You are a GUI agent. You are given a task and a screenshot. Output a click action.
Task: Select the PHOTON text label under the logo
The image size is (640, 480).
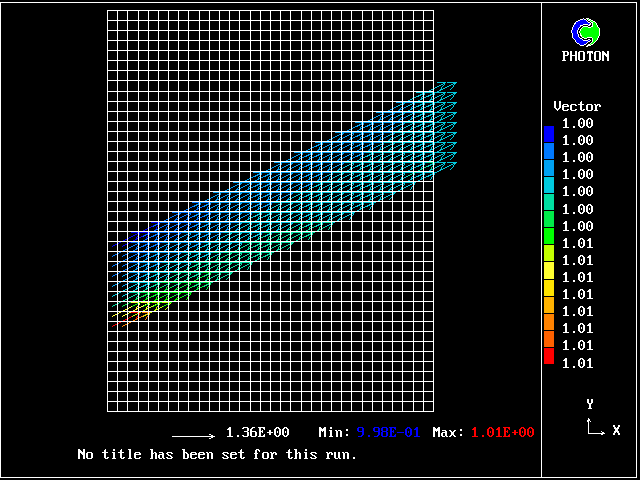585,57
